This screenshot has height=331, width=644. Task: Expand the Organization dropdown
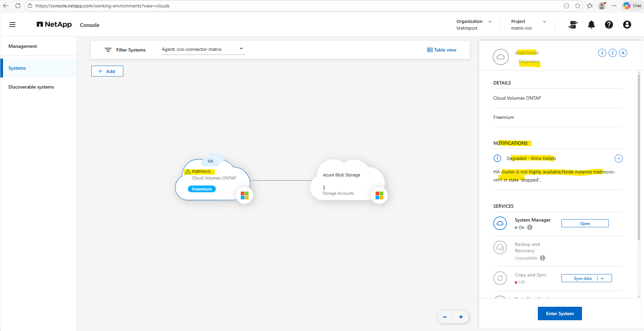point(490,22)
